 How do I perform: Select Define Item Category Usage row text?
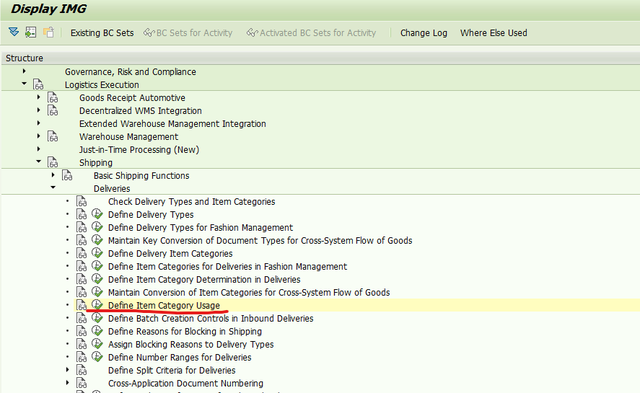click(x=164, y=305)
